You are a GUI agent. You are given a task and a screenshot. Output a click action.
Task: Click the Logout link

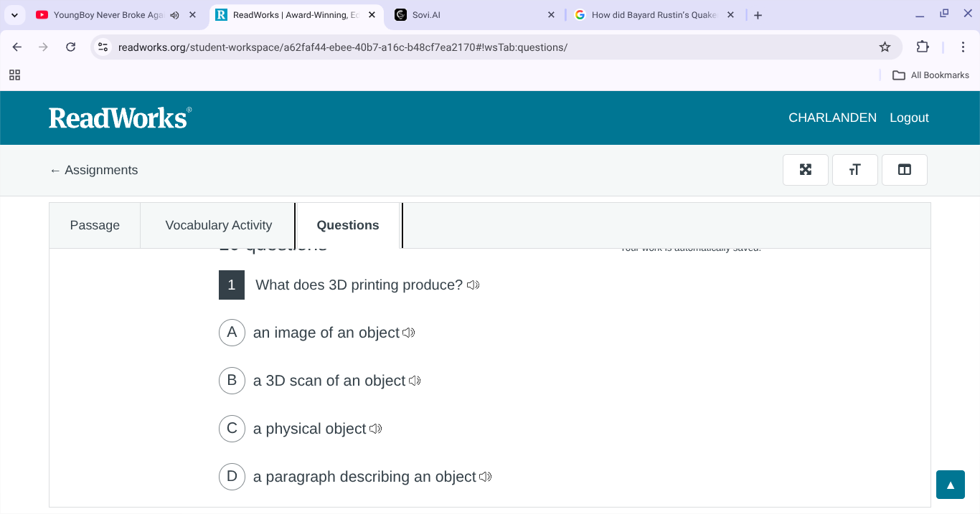tap(909, 118)
